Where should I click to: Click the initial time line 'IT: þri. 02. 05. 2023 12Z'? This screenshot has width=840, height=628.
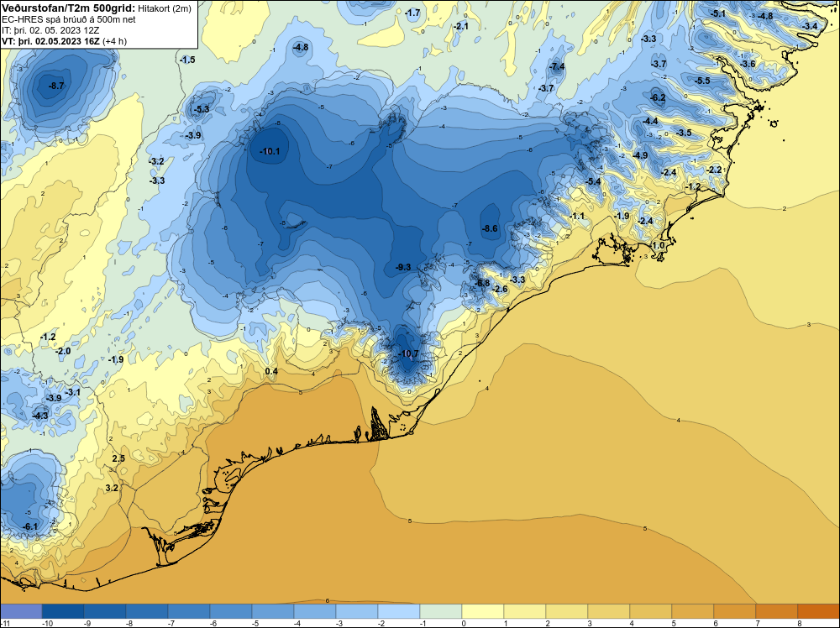50,30
